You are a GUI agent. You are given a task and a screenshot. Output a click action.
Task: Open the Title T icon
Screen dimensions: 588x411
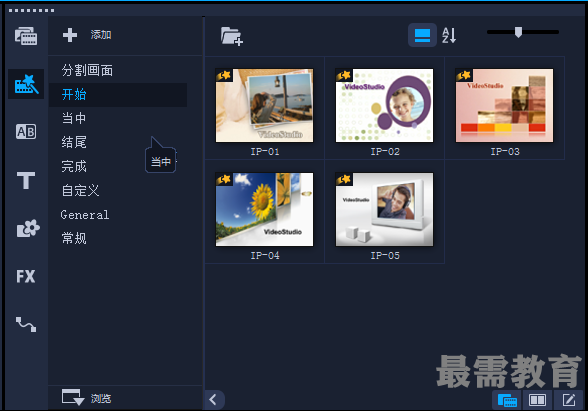(x=26, y=180)
